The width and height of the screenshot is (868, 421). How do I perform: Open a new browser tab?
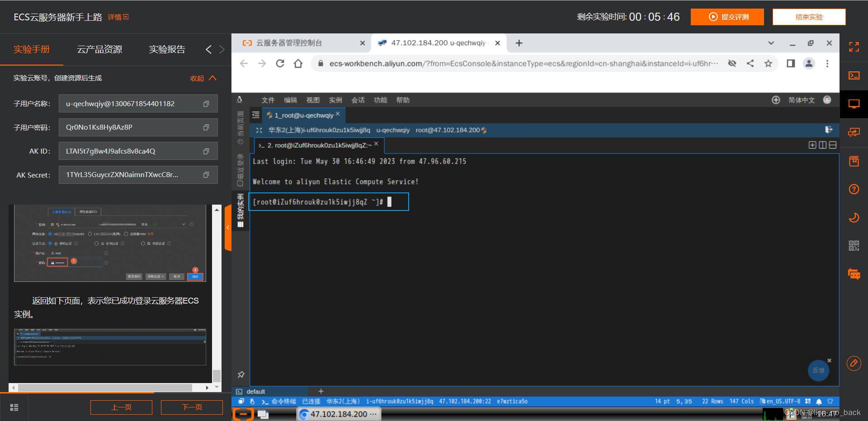tap(519, 43)
